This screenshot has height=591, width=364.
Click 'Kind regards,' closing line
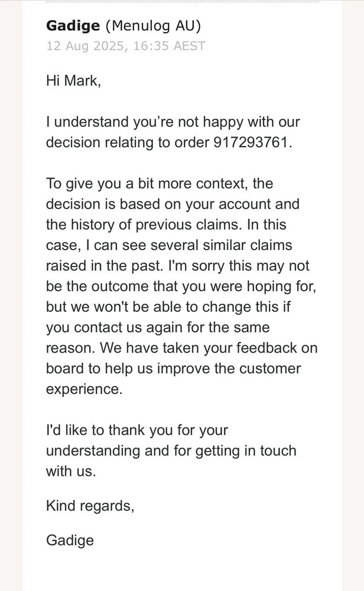point(90,506)
